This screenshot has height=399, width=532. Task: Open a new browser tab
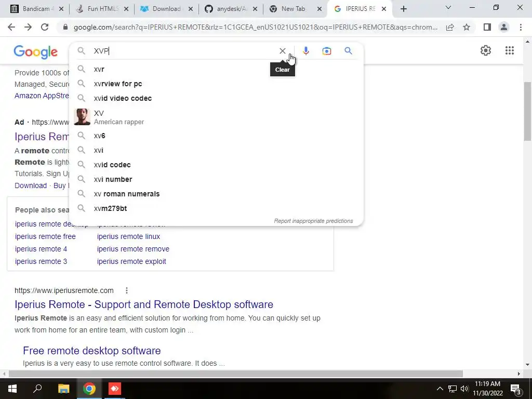click(x=403, y=9)
